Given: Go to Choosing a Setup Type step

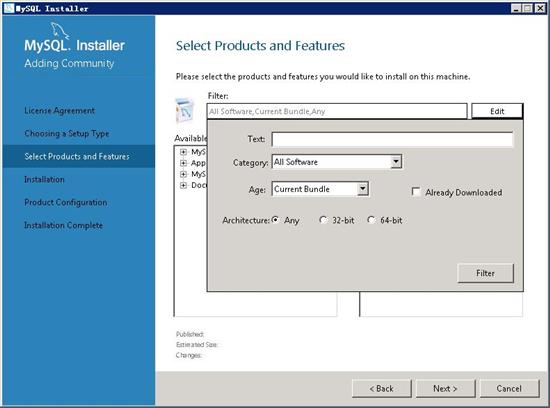Looking at the screenshot, I should (67, 134).
